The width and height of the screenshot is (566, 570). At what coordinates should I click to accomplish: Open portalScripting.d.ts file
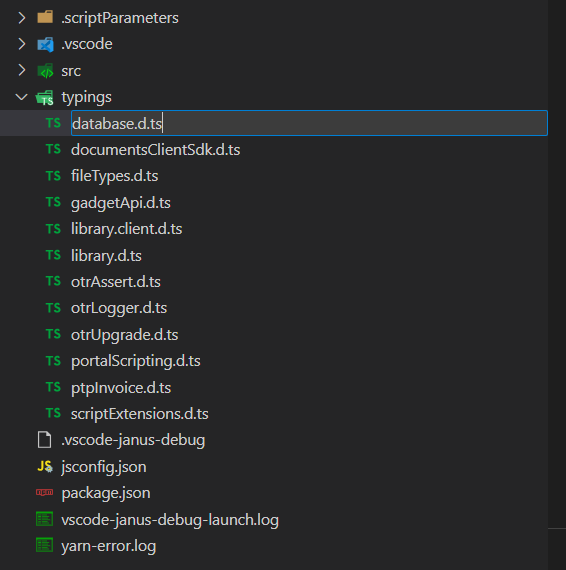click(x=136, y=361)
